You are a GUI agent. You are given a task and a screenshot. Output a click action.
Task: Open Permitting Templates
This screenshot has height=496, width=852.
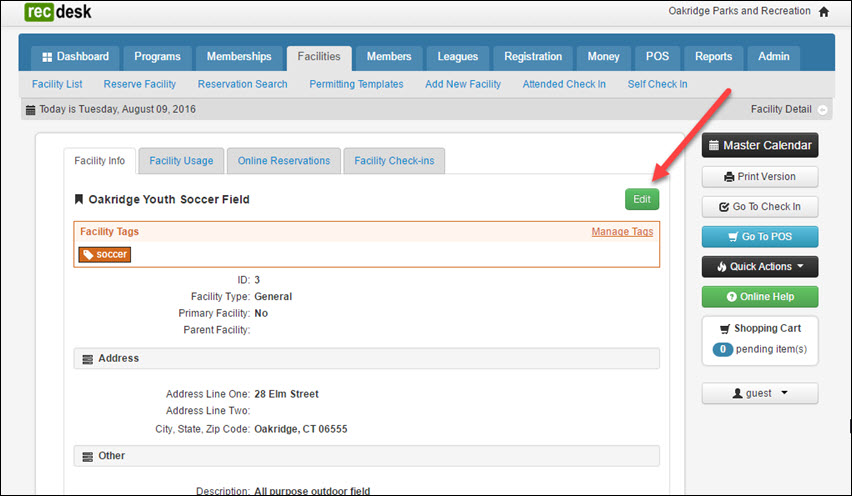[356, 84]
